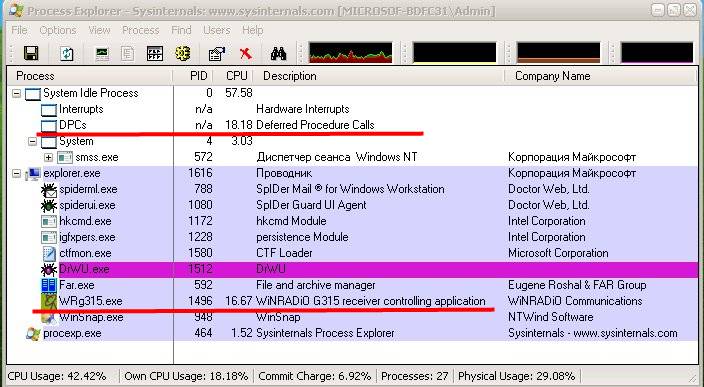Screen dimensions: 704x387
Task: Open the Properties toolbar icon
Action: (x=217, y=54)
